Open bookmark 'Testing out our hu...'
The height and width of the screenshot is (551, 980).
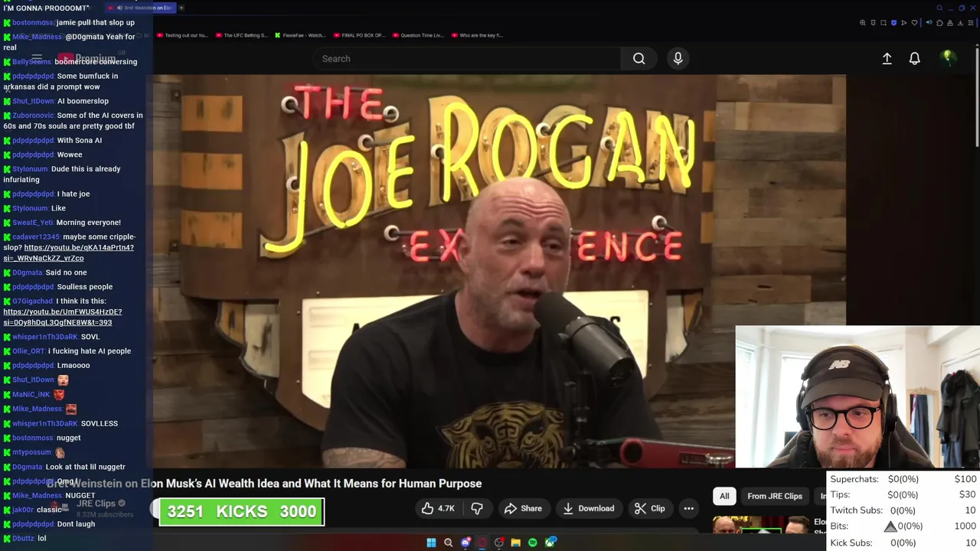[x=181, y=35]
